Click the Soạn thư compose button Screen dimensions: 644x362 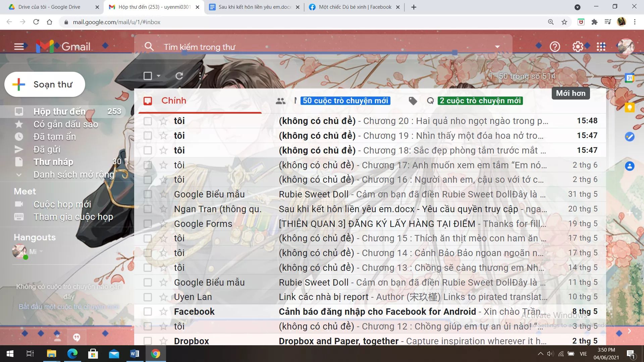(45, 84)
